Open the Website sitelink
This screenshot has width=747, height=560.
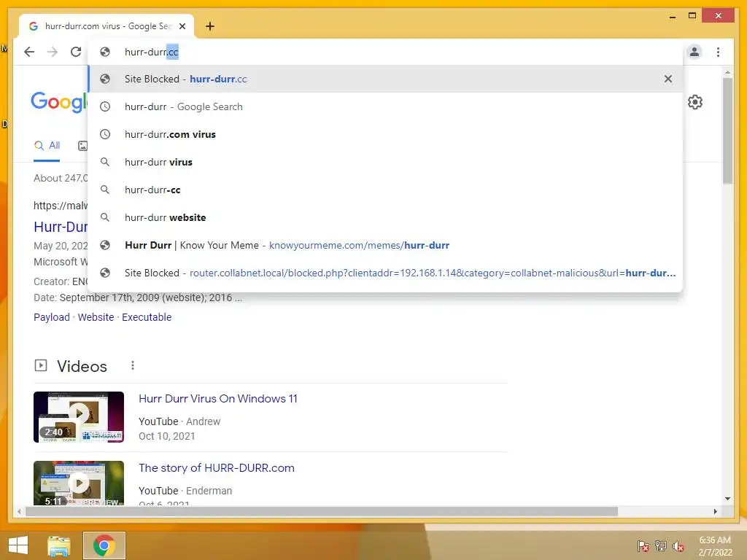tap(96, 317)
